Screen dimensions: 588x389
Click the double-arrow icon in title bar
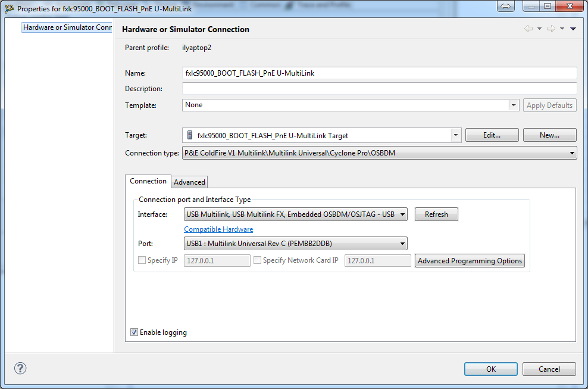(x=505, y=6)
